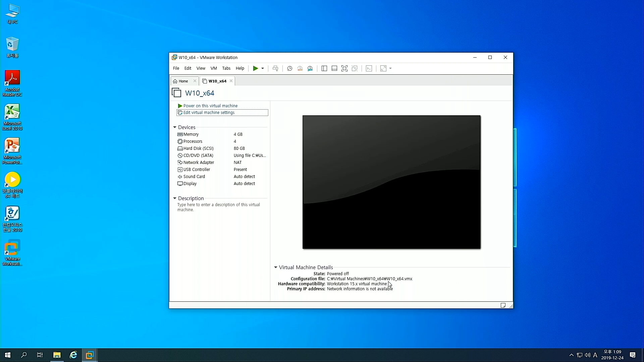This screenshot has width=644, height=362.
Task: Select the USB Controller device
Action: (222, 170)
